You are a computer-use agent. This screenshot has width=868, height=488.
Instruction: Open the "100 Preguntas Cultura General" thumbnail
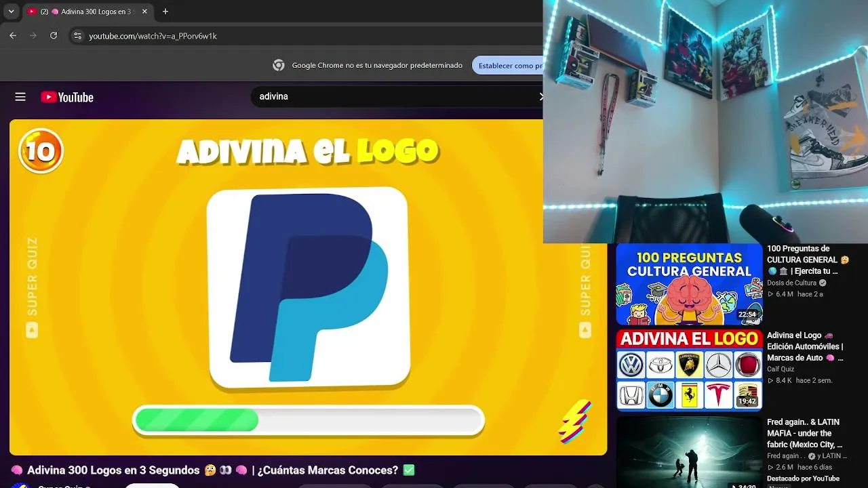point(689,284)
